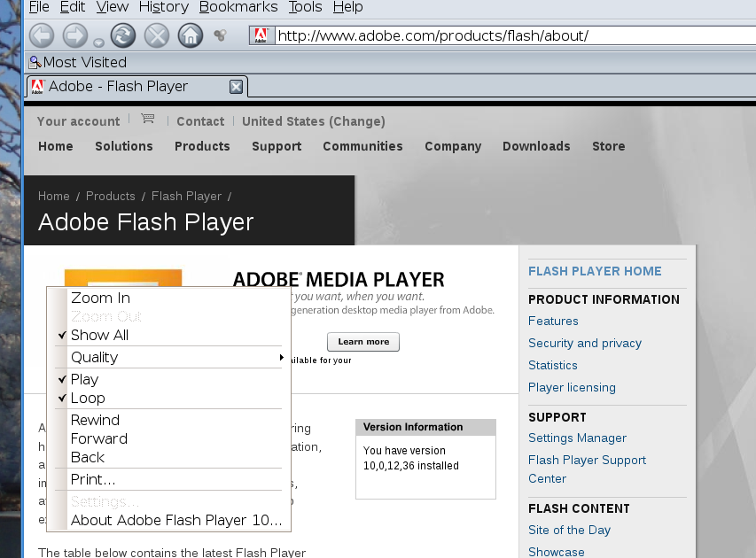Open the Solutions navigation item
The image size is (756, 558).
point(124,146)
